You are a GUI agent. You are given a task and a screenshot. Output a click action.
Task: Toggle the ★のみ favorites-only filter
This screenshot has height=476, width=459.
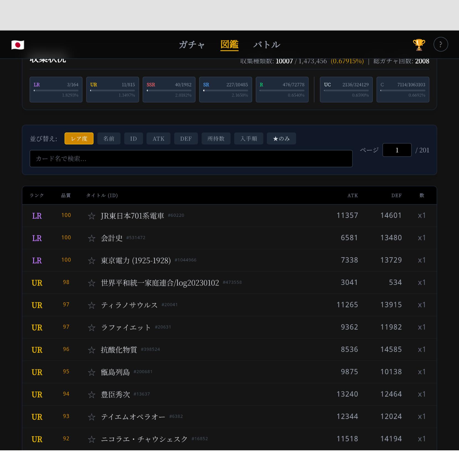tap(281, 139)
